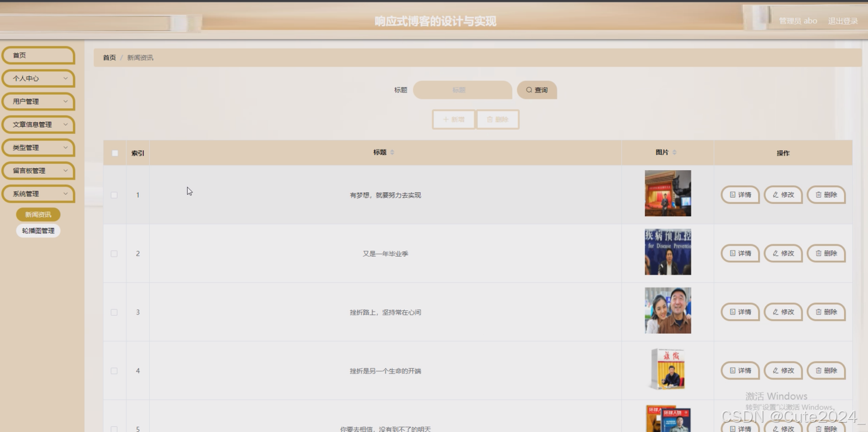
Task: Click the 新增 add button
Action: pyautogui.click(x=454, y=119)
